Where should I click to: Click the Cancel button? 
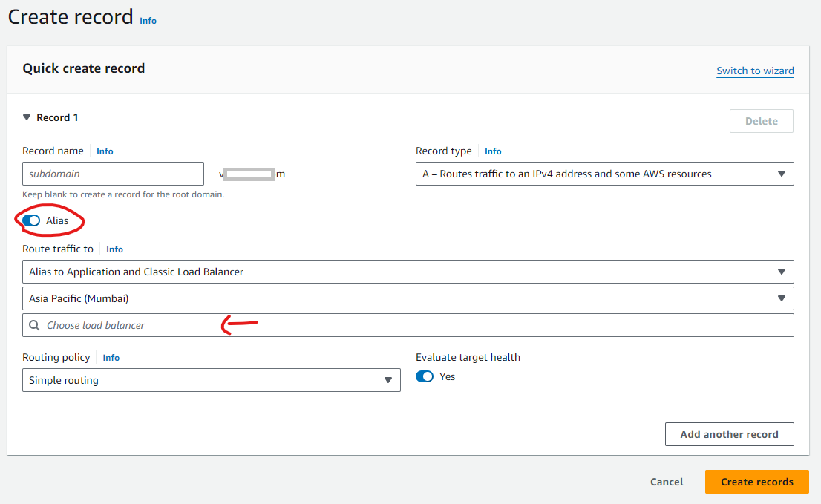(x=666, y=482)
